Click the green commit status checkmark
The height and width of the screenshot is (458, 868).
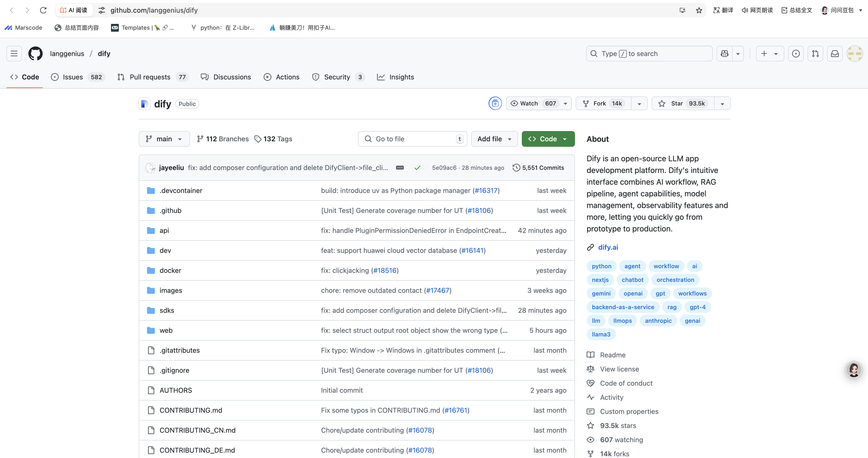pyautogui.click(x=417, y=168)
